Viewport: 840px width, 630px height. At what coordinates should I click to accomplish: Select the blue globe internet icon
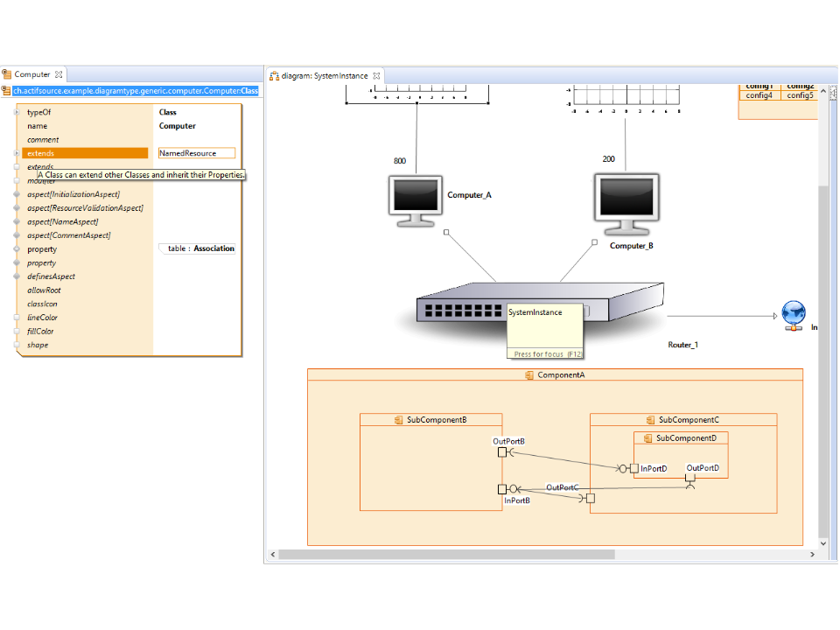[x=793, y=314]
